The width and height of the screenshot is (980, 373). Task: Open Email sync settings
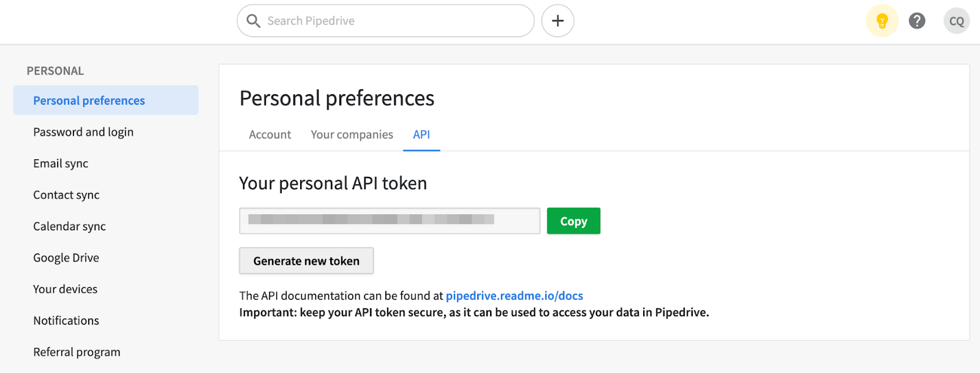tap(61, 164)
